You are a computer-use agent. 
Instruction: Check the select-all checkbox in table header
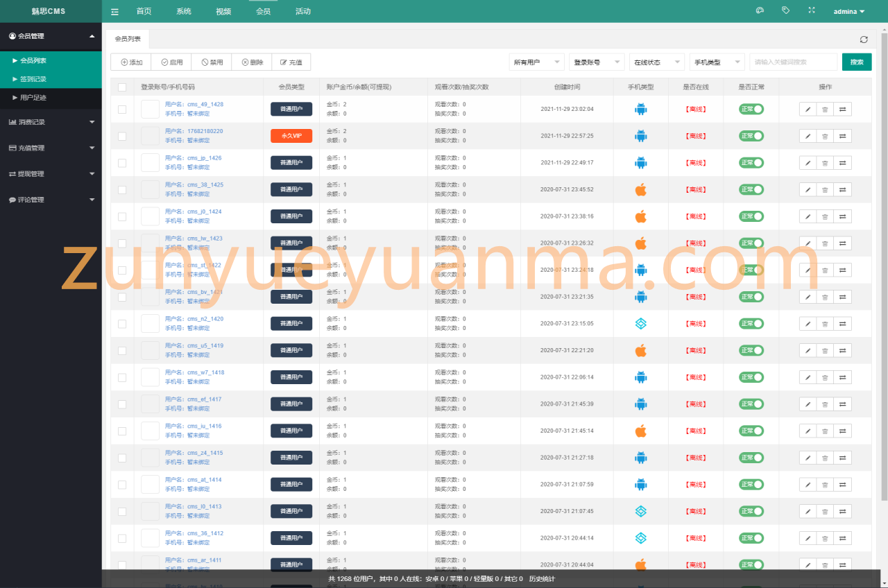pos(122,87)
